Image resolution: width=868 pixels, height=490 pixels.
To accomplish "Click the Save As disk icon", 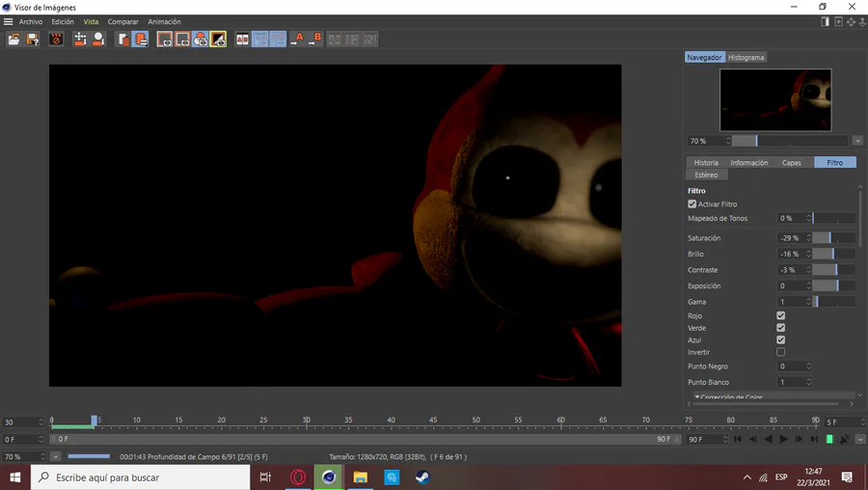I will tap(33, 40).
